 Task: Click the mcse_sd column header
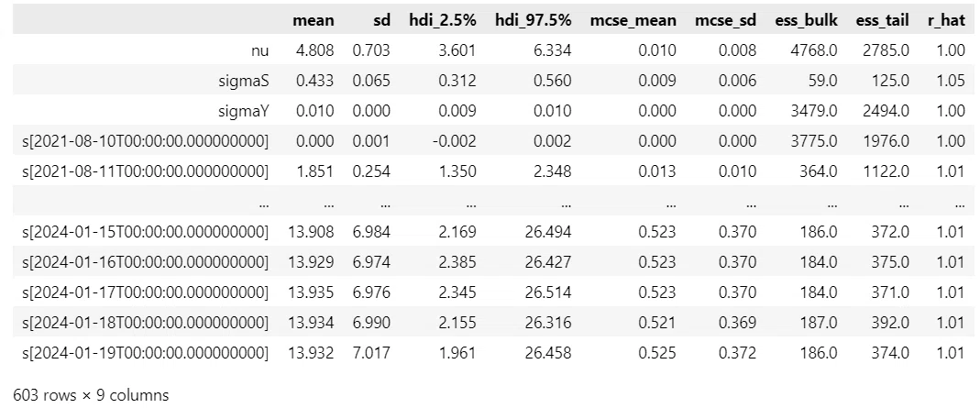[x=726, y=20]
